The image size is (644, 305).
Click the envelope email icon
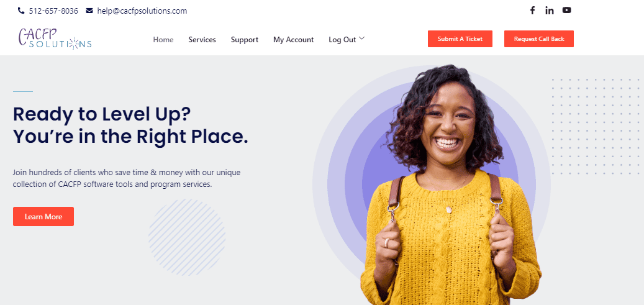click(x=89, y=11)
